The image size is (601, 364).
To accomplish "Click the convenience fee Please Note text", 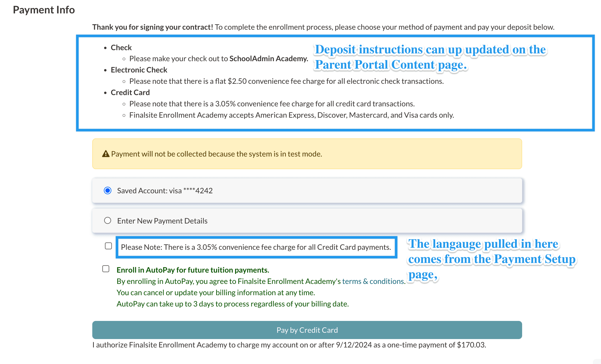I will pos(256,247).
